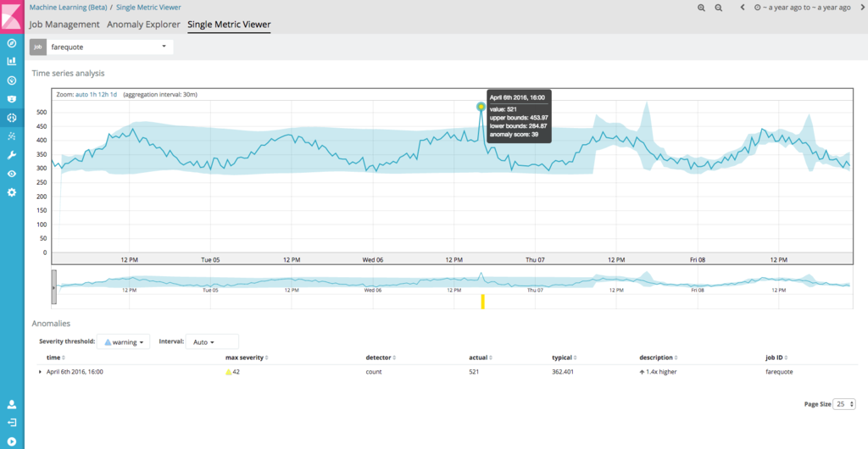This screenshot has height=449, width=868.
Task: Sort anomalies by actual column
Action: pyautogui.click(x=481, y=358)
